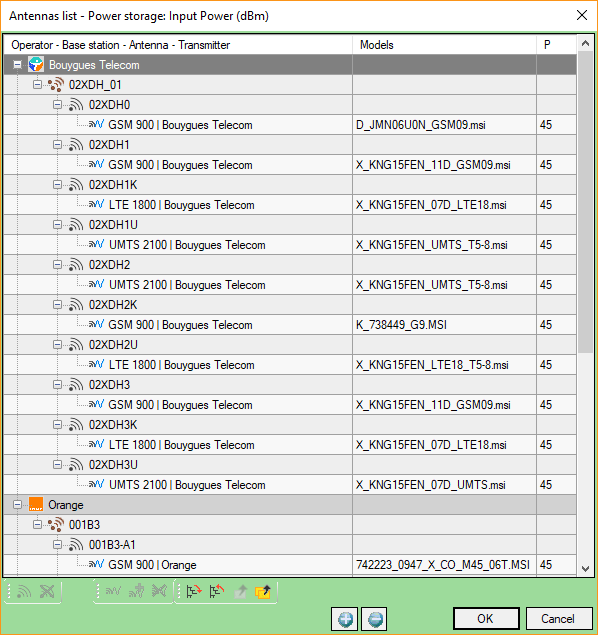Click the yellow folders export icon
This screenshot has width=598, height=635.
tap(263, 592)
